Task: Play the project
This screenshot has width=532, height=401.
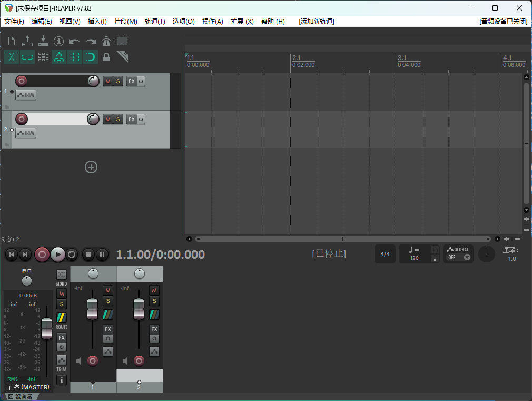Action: [x=58, y=255]
